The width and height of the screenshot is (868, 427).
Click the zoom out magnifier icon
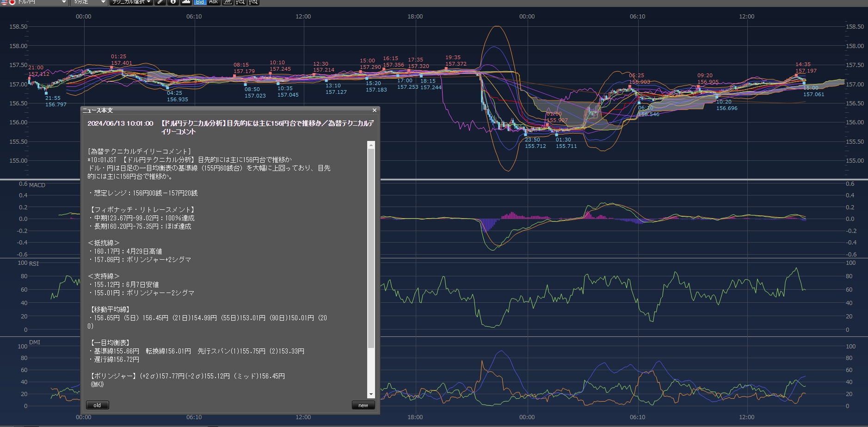[240, 2]
